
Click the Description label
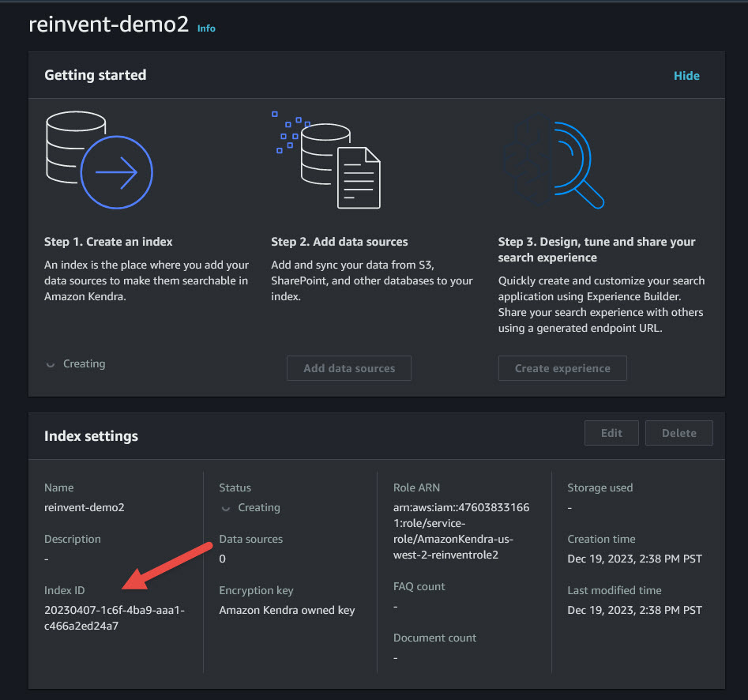tap(73, 539)
